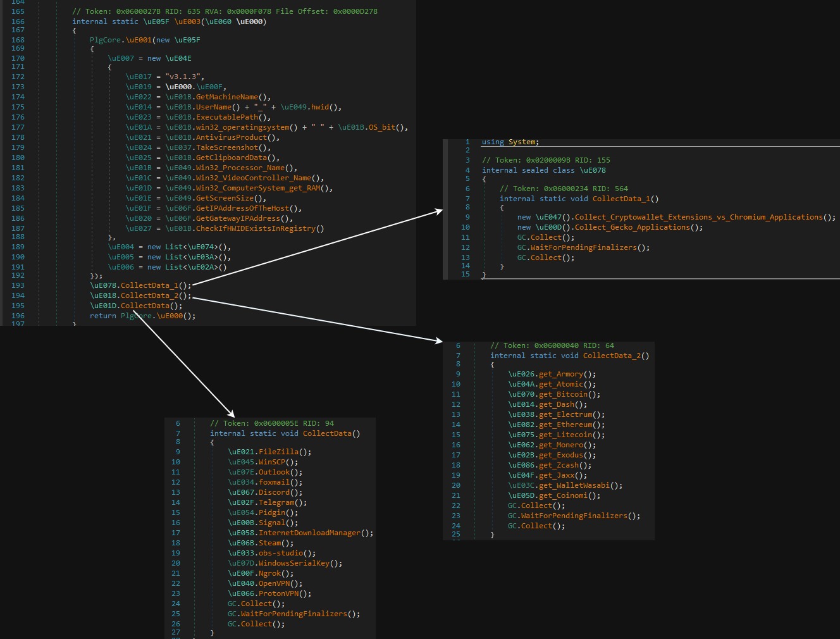
Task: Click the get_Monero call
Action: point(561,445)
